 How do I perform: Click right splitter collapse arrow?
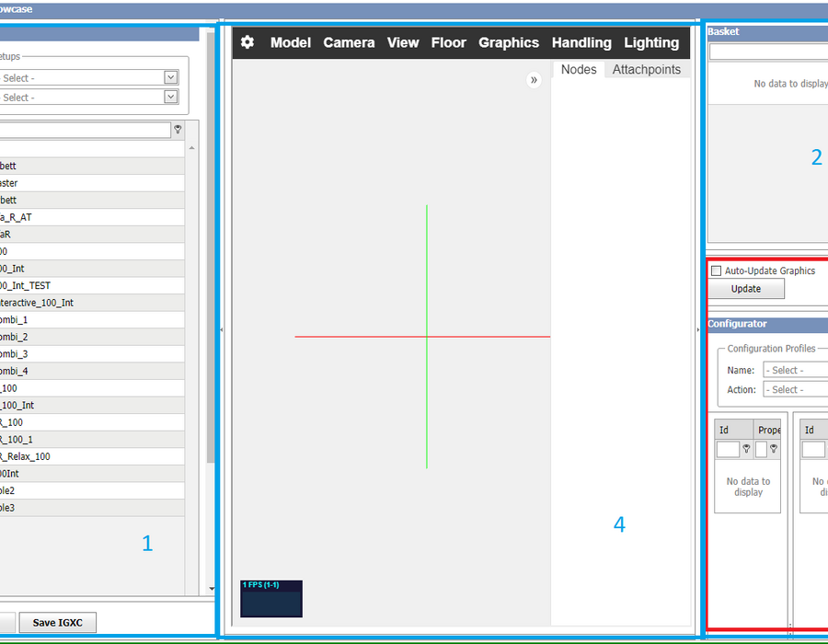(x=697, y=330)
